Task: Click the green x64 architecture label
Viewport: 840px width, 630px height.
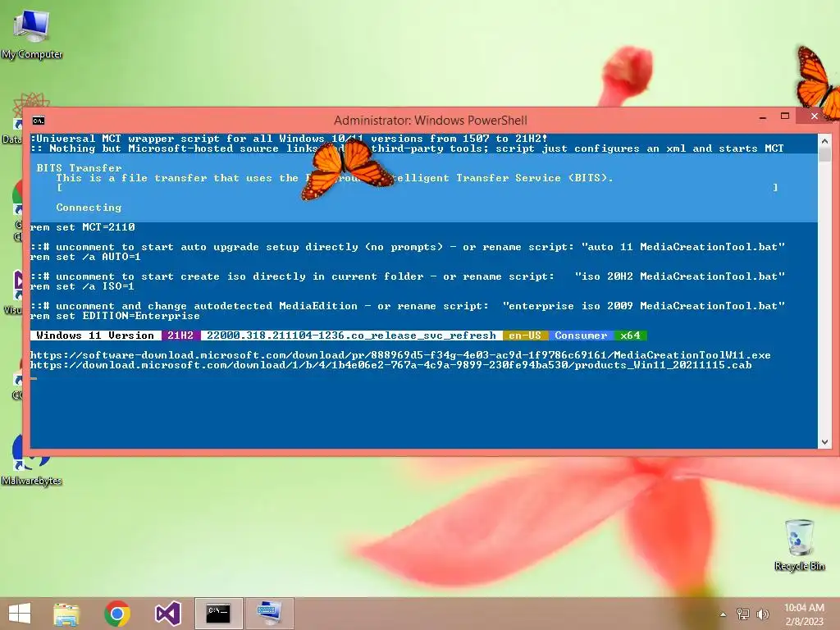Action: pos(631,336)
